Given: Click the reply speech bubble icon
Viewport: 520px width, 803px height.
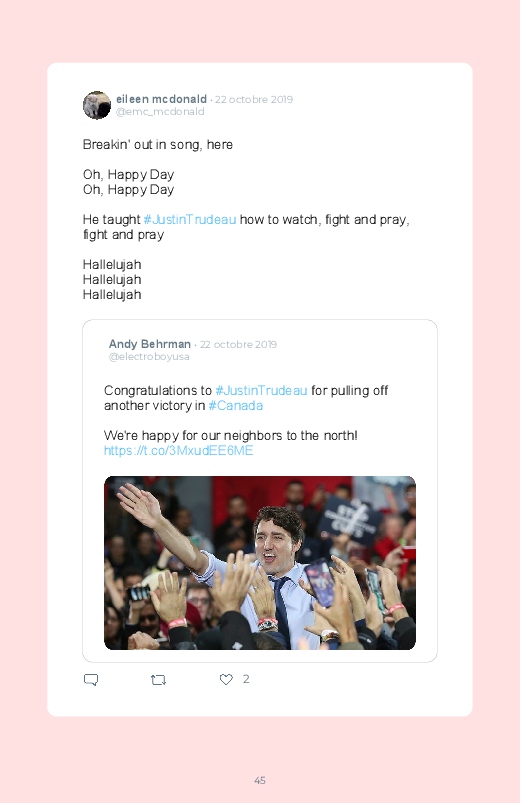Looking at the screenshot, I should [91, 680].
